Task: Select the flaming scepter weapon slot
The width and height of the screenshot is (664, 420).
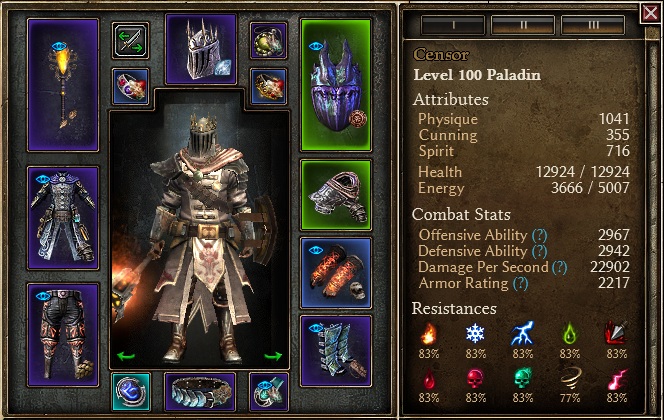Action: click(63, 85)
